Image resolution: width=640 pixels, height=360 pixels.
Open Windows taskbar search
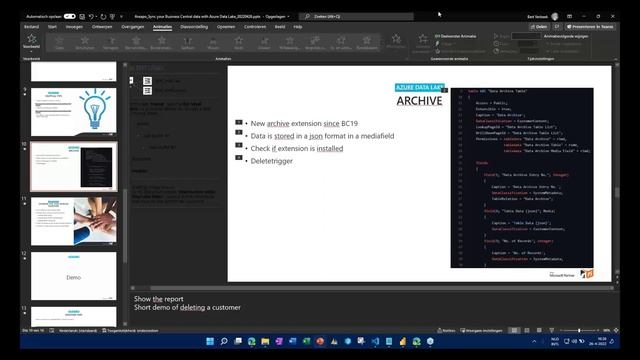pyautogui.click(x=224, y=341)
